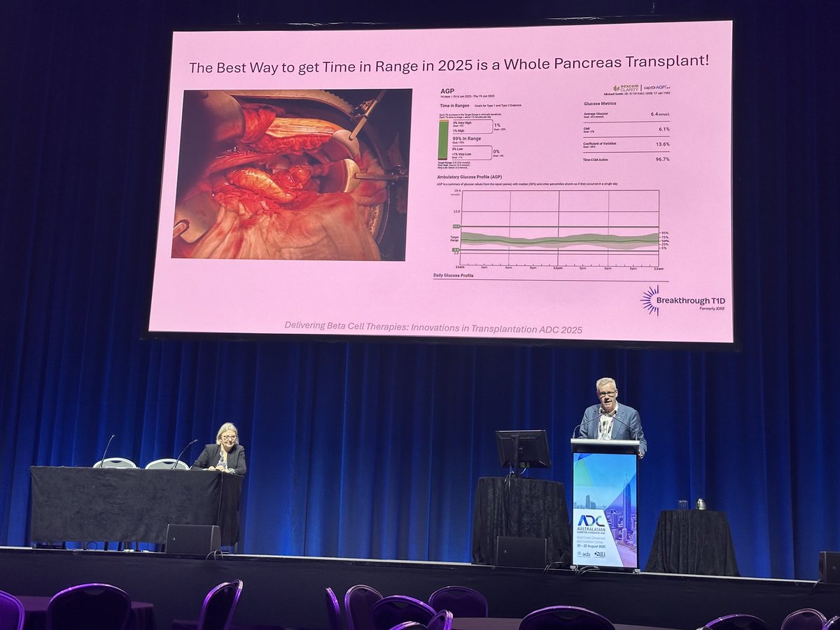Screen dimensions: 840x630
Task: Click the 'Time in Ranges' heading
Action: pyautogui.click(x=454, y=105)
